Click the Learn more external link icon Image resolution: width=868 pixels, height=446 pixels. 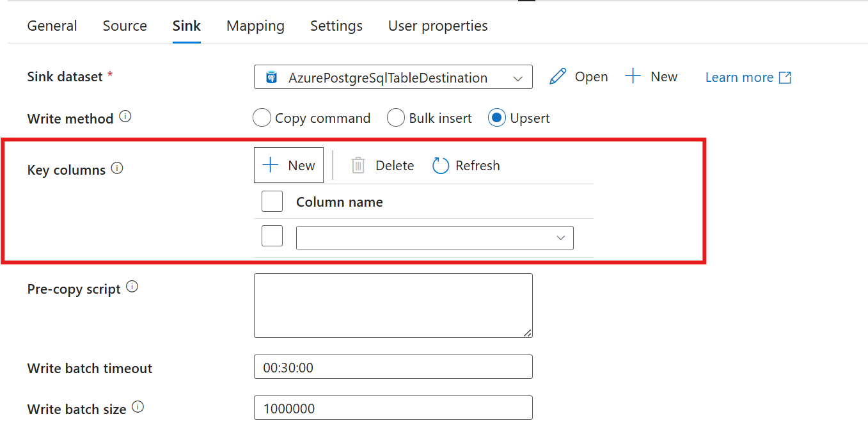click(x=785, y=77)
